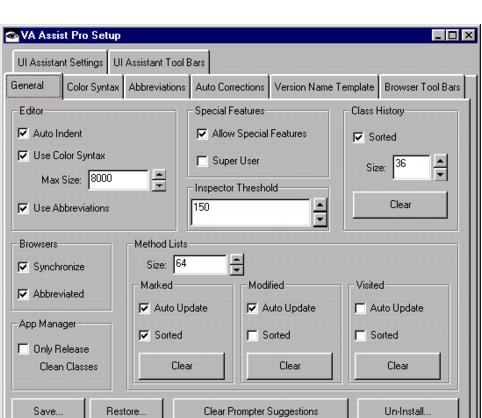The width and height of the screenshot is (482, 418).
Task: Open the Auto Corrections tab
Action: click(230, 87)
